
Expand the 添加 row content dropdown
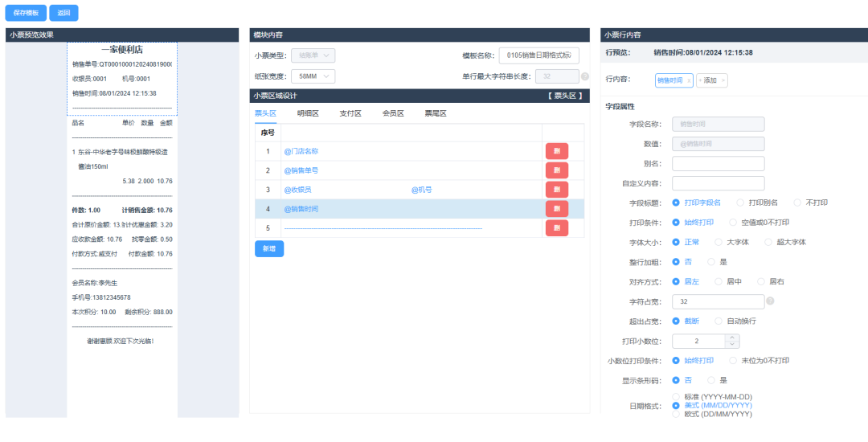tap(711, 80)
